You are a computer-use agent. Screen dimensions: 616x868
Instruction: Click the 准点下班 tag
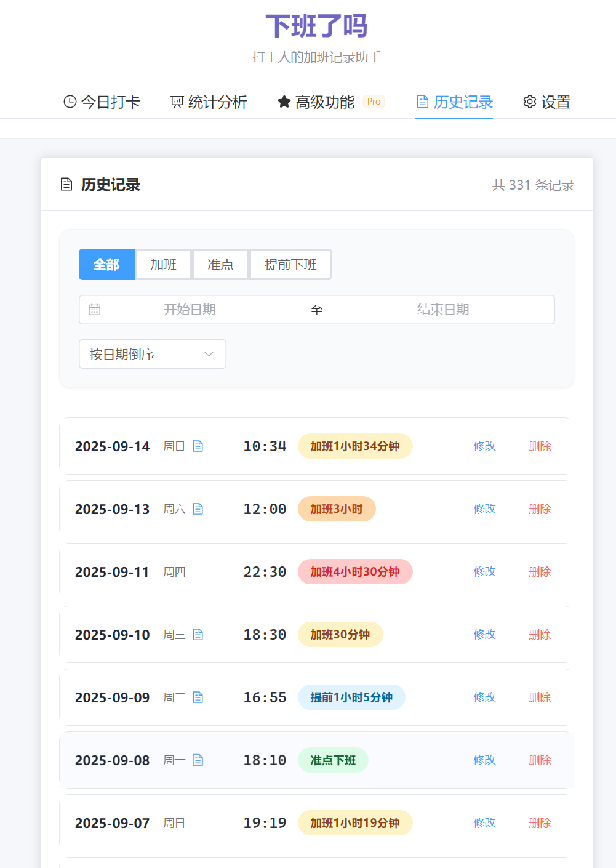[x=333, y=760]
